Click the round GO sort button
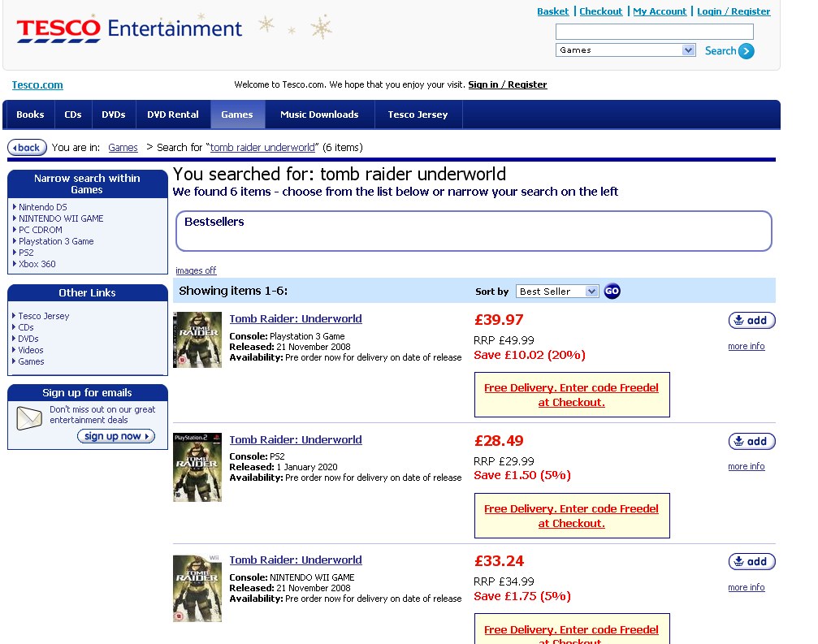Screen dimensions: 818x644 pyautogui.click(x=612, y=291)
